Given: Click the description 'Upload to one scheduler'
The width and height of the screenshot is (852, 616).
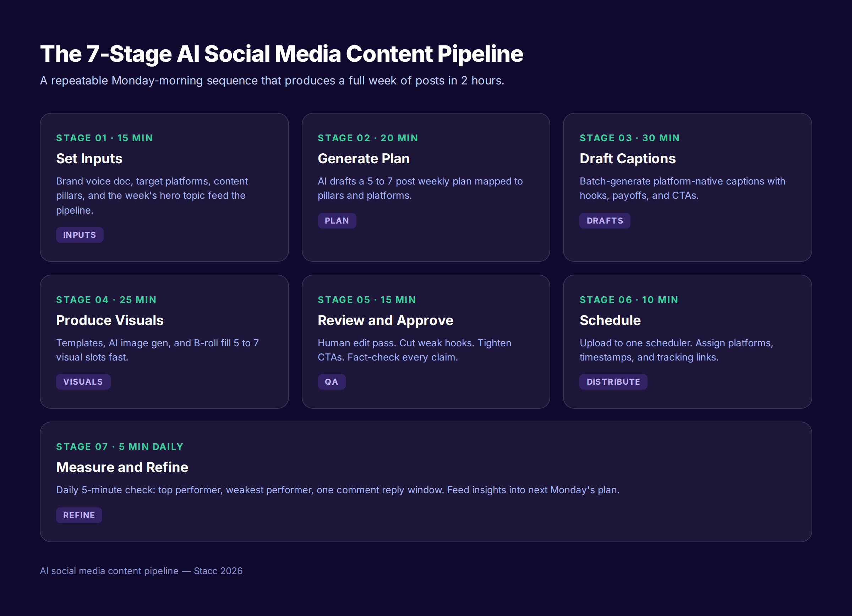Looking at the screenshot, I should [x=676, y=350].
